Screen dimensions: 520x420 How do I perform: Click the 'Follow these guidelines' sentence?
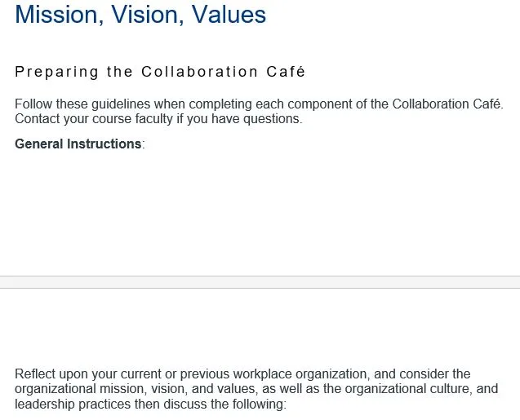click(x=259, y=104)
